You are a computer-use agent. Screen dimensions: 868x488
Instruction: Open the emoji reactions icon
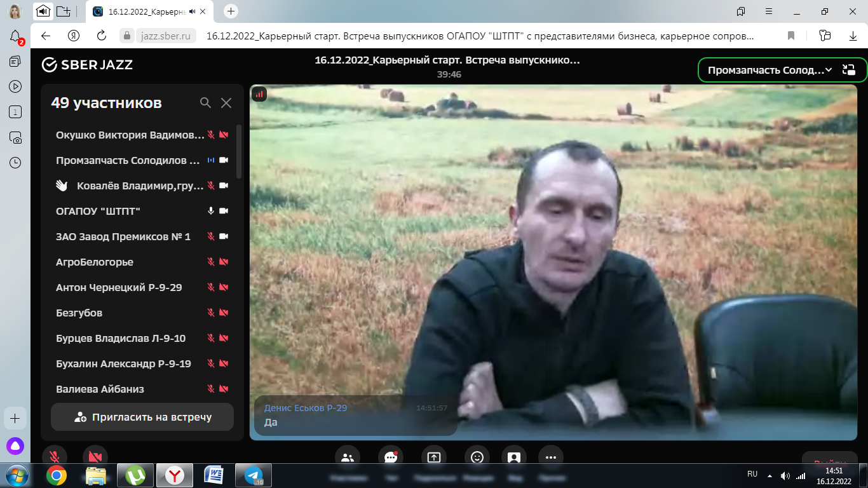[x=477, y=457]
